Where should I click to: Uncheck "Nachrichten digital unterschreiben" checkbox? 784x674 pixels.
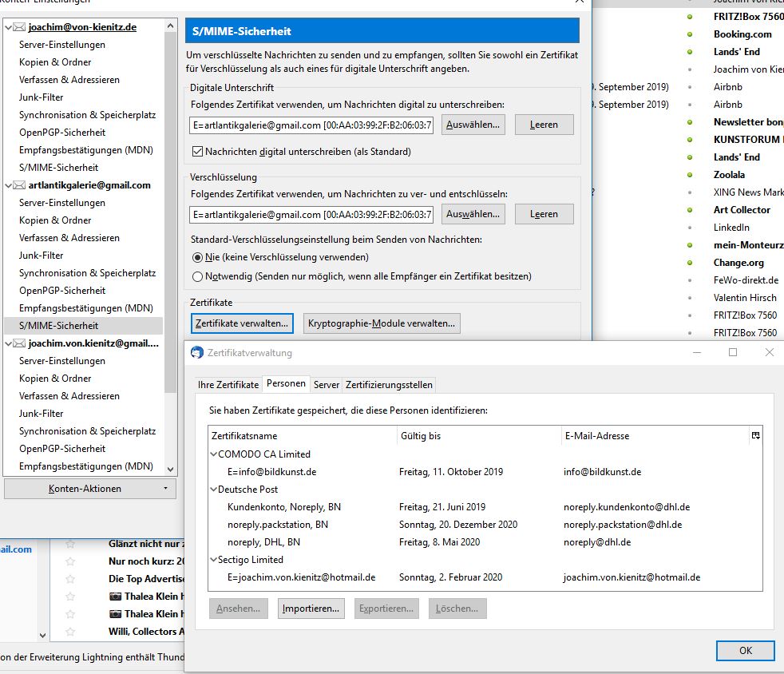(x=198, y=152)
